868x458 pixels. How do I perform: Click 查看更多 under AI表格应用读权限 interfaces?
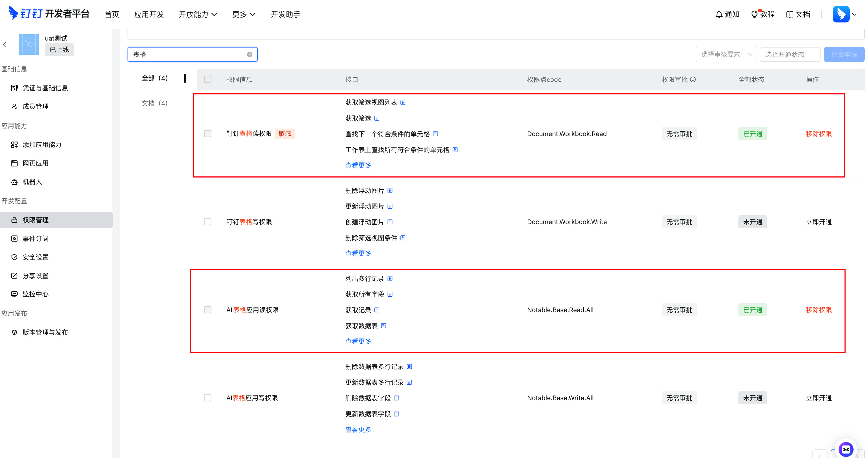(358, 341)
